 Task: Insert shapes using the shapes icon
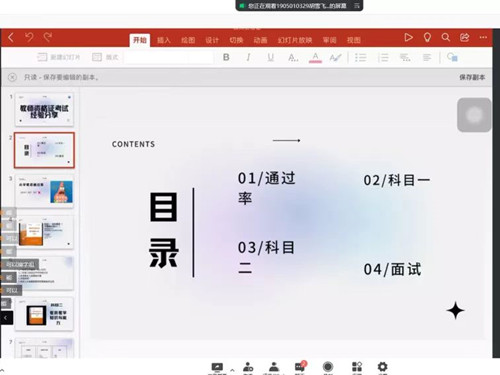452,57
